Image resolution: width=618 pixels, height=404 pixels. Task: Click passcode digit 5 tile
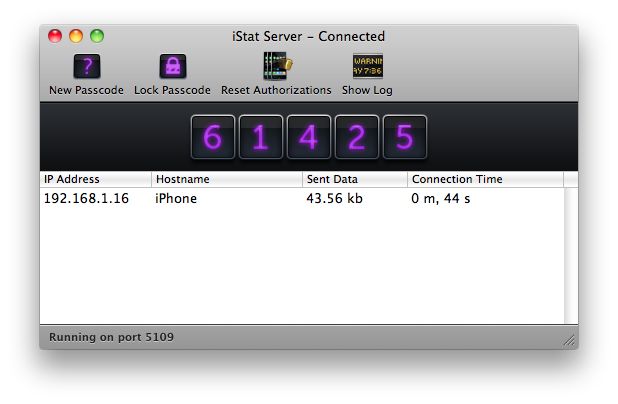pos(405,137)
